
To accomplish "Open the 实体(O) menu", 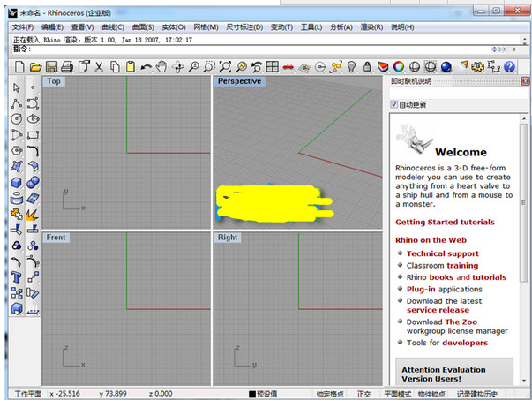I will (174, 27).
